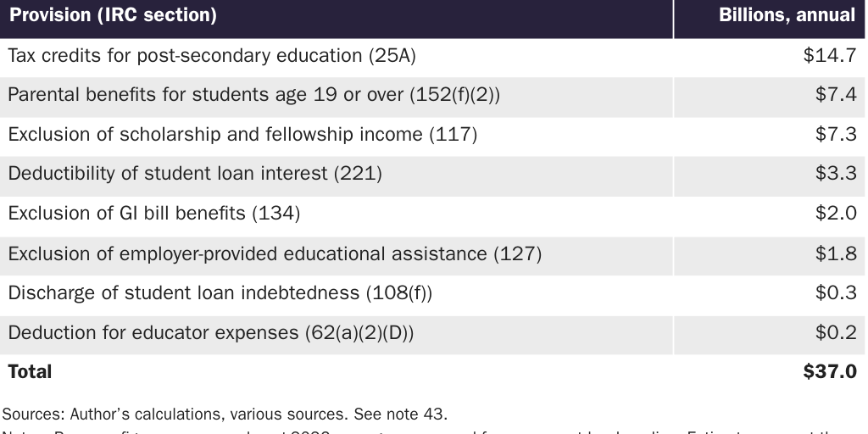Click the $14.7 value cell
868x434 pixels.
coord(830,56)
